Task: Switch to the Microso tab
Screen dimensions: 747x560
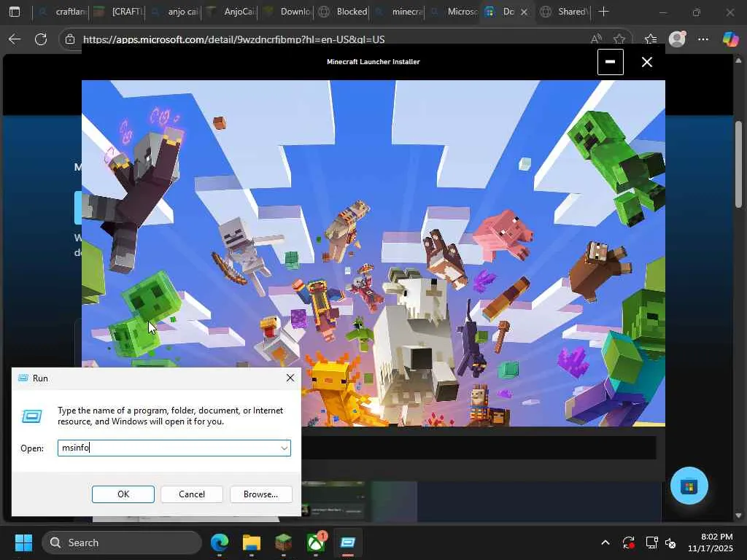Action: tap(454, 12)
